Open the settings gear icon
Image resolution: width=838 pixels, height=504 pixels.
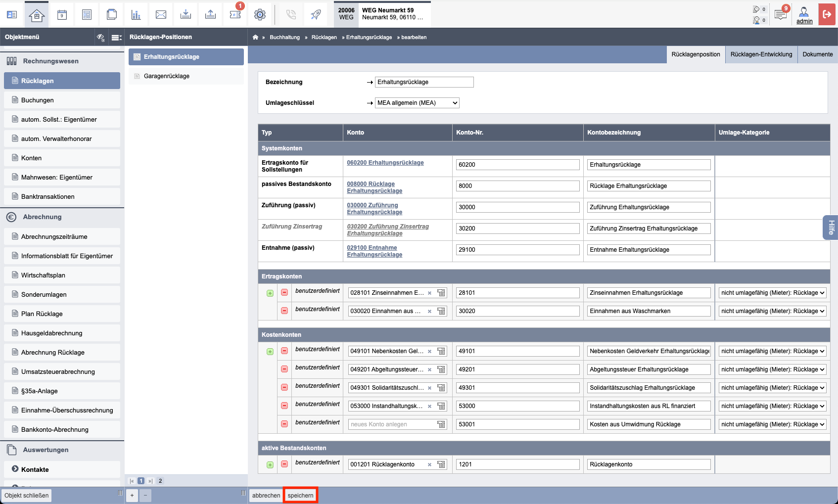click(x=260, y=15)
